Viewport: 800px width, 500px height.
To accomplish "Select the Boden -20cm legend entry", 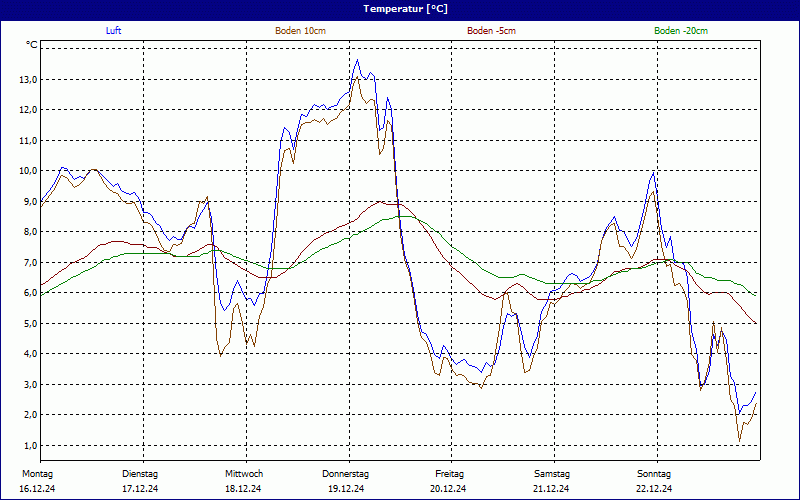I will [681, 31].
